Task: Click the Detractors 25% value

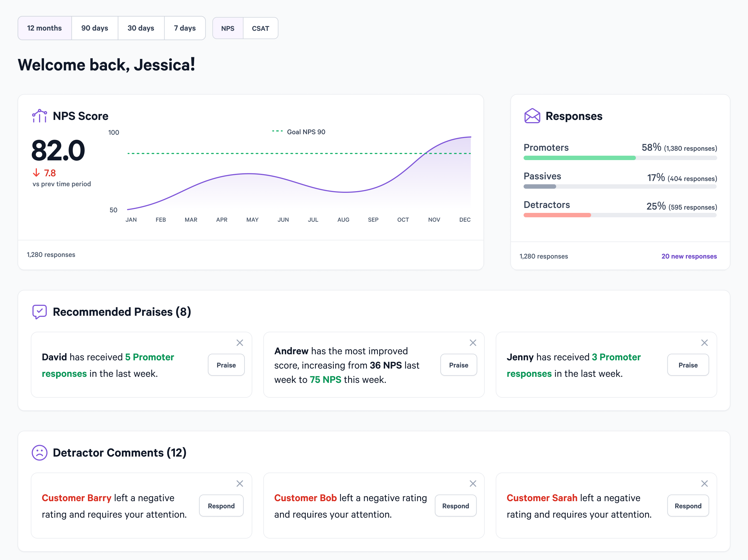Action: (656, 206)
